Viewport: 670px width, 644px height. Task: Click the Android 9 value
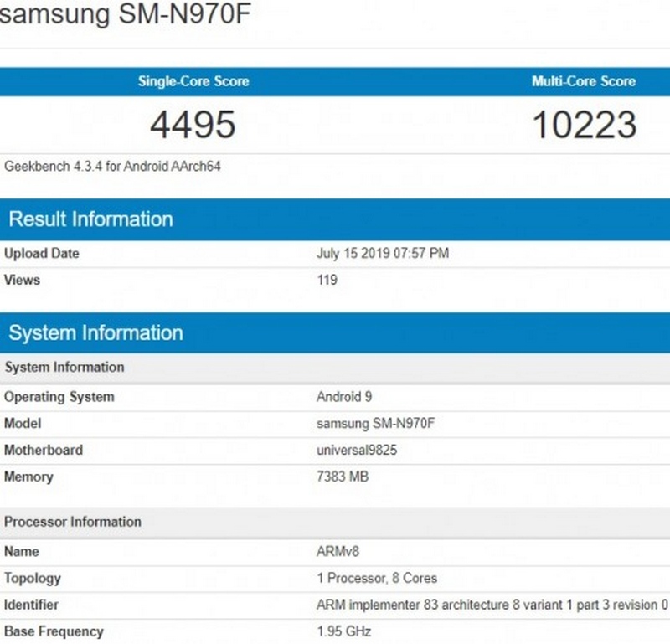344,397
